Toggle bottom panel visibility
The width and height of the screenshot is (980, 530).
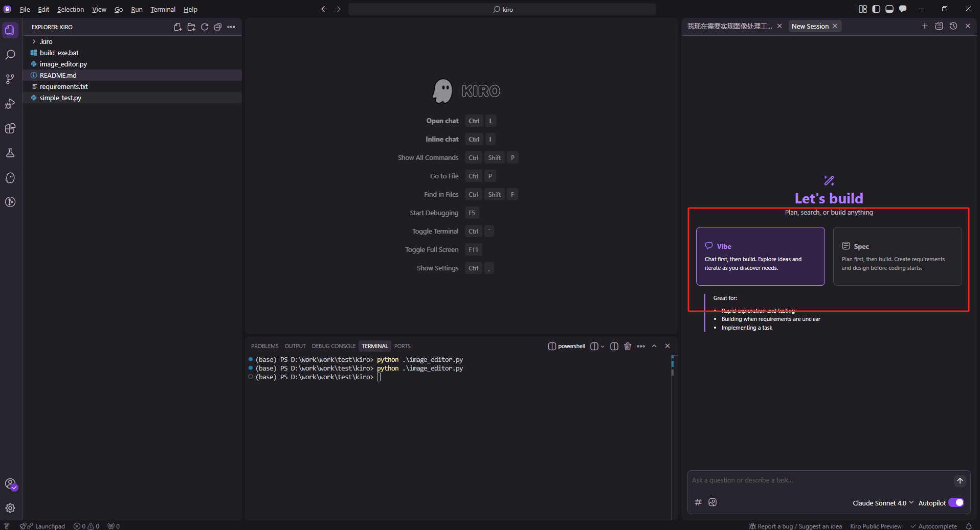click(889, 9)
